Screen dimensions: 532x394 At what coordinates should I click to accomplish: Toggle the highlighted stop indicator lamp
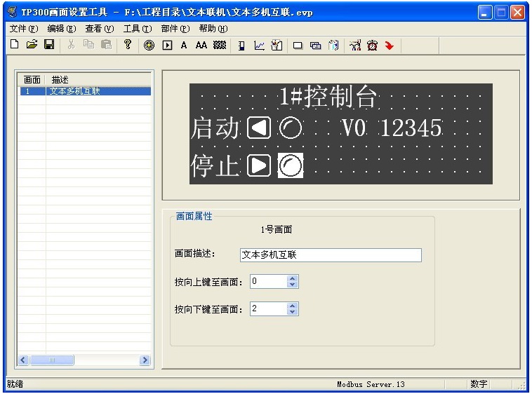click(291, 165)
